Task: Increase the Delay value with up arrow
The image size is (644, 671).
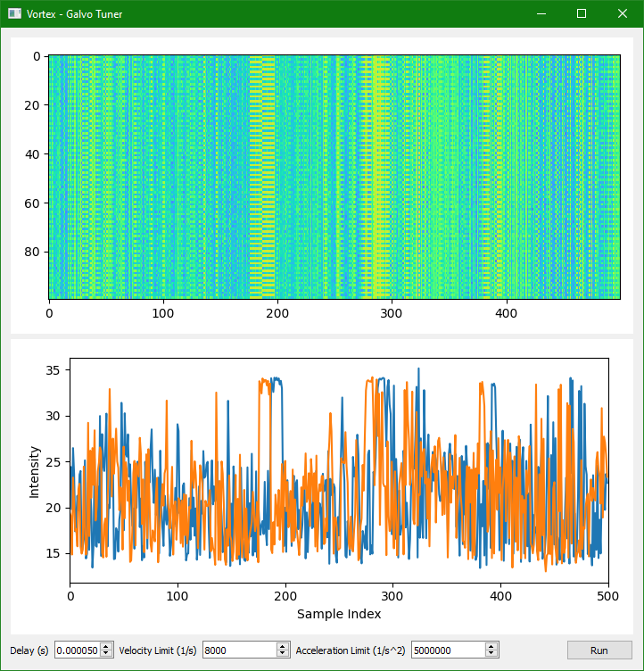Action: point(106,647)
